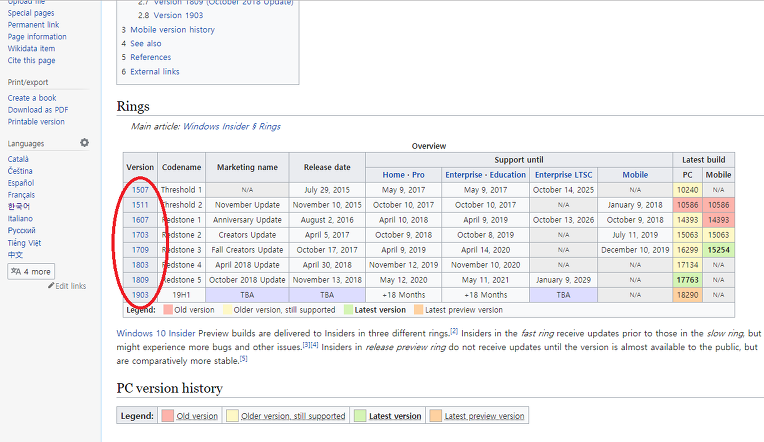Screen dimensions: 764x442
Task: Open Page information in sidebar
Action: 37,37
